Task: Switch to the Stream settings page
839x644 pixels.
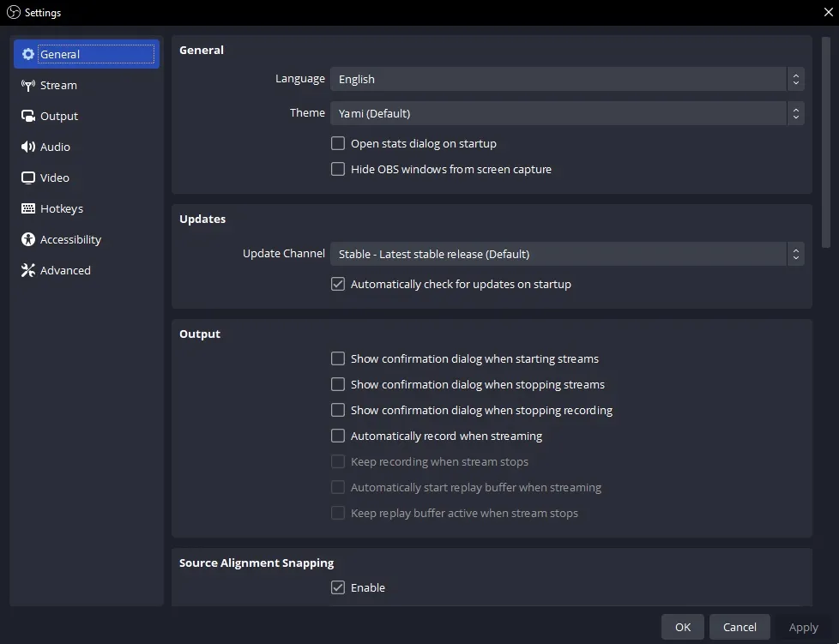Action: (x=58, y=85)
